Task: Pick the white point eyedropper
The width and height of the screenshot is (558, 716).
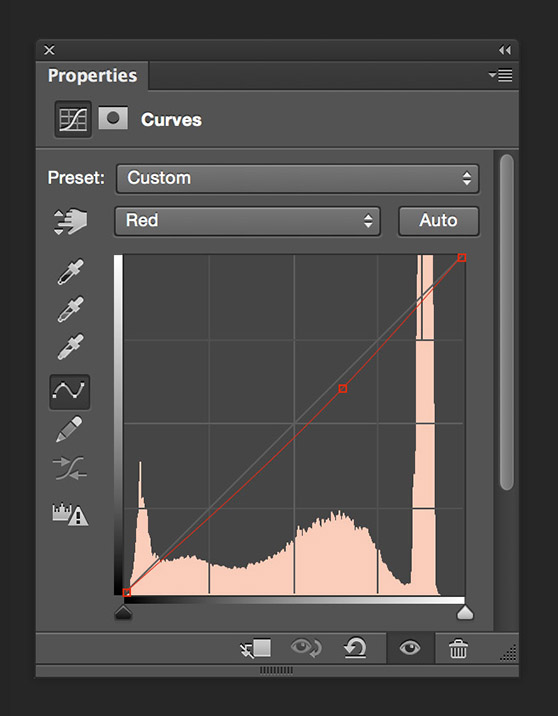Action: [x=70, y=347]
